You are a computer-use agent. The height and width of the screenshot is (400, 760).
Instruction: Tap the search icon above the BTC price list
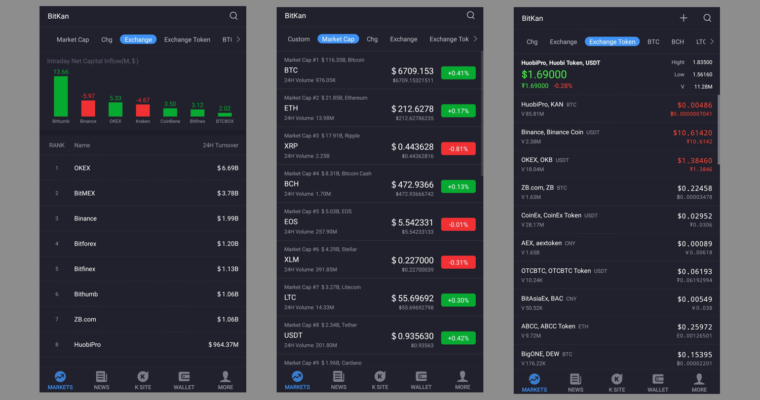(x=471, y=16)
